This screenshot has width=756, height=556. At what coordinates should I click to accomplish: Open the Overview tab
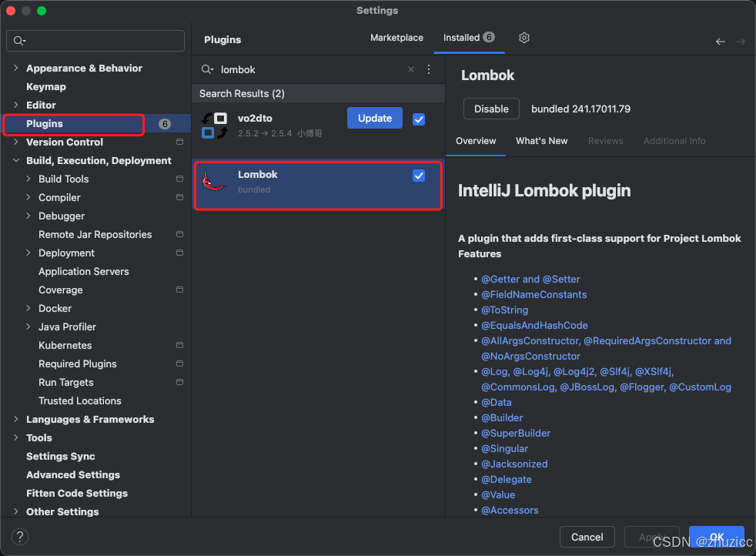click(x=476, y=141)
